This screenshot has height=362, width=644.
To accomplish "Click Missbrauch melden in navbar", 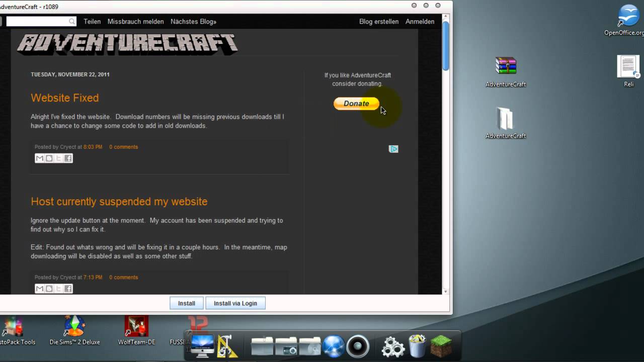I will pos(135,22).
